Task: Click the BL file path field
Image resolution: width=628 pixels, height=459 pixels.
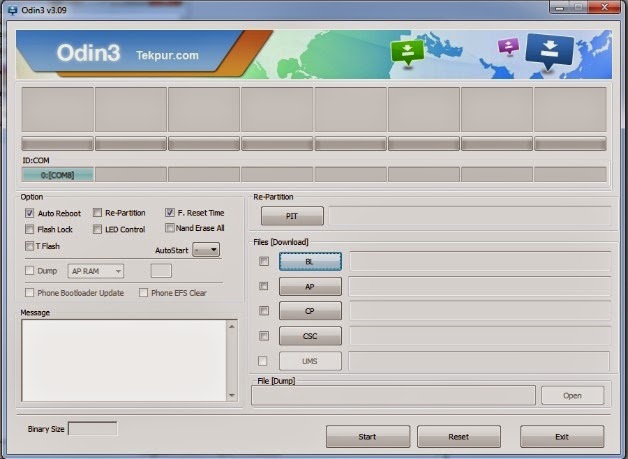Action: pos(480,262)
